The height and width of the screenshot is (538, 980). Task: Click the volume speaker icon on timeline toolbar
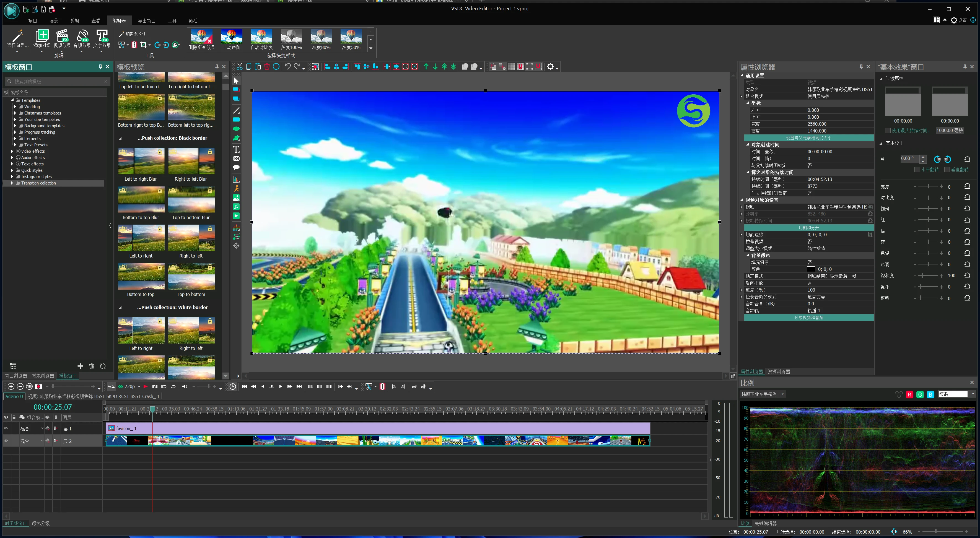(x=185, y=386)
